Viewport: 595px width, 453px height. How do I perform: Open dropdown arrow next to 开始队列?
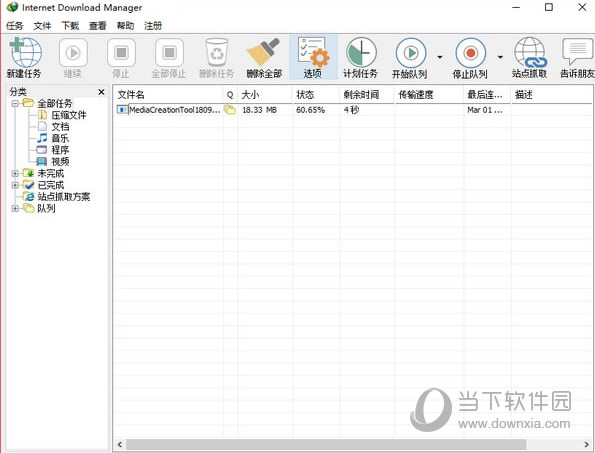[440, 57]
